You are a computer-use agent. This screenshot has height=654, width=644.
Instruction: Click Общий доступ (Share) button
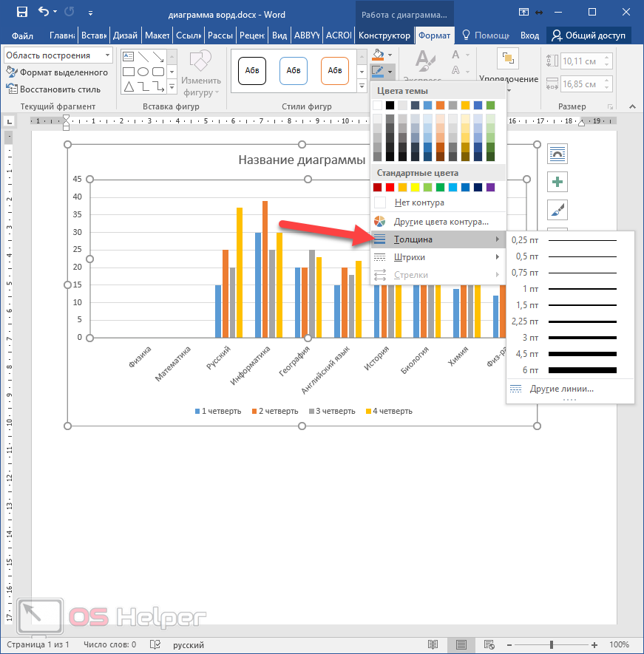pyautogui.click(x=589, y=36)
